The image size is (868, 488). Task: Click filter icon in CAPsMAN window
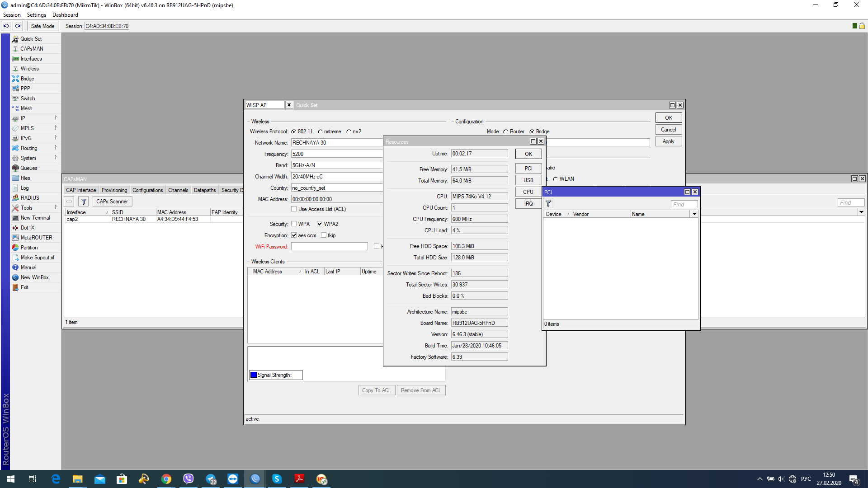point(84,202)
